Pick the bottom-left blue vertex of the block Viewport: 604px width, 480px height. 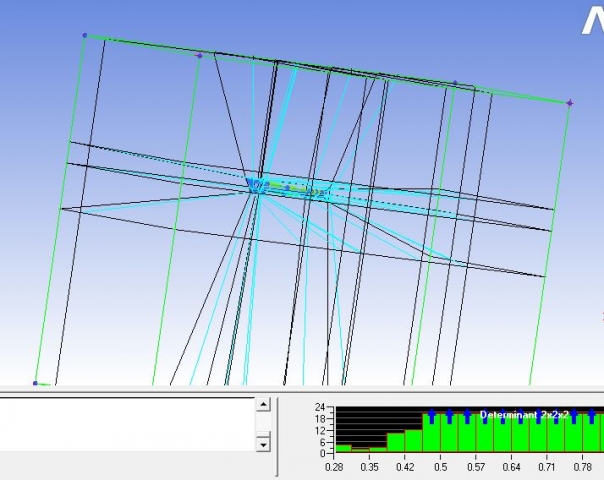(x=35, y=383)
